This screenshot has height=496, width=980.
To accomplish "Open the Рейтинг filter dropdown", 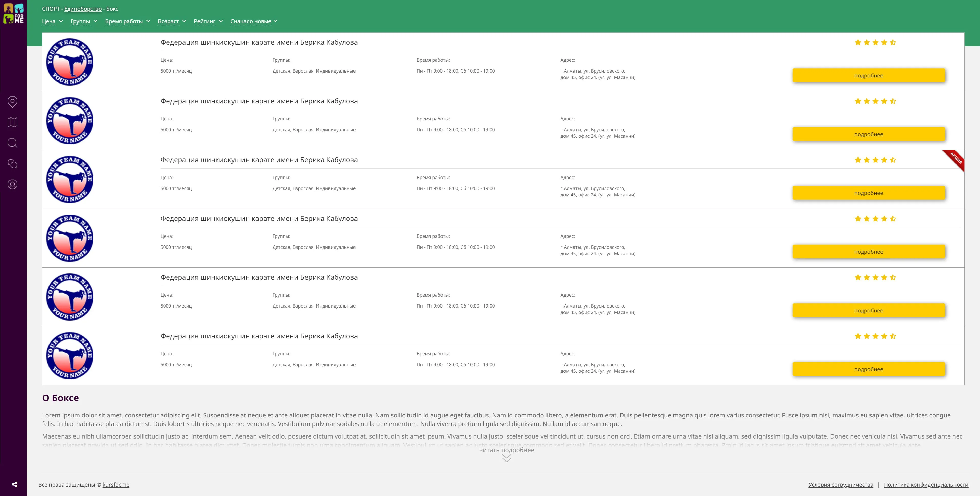I will (208, 21).
